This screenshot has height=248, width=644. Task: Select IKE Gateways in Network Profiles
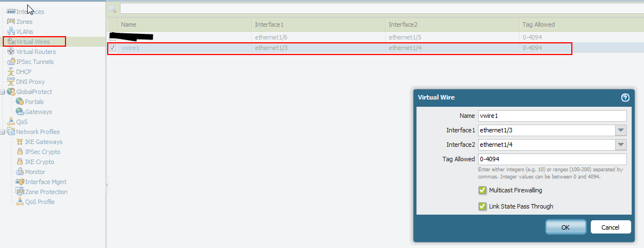coord(43,142)
